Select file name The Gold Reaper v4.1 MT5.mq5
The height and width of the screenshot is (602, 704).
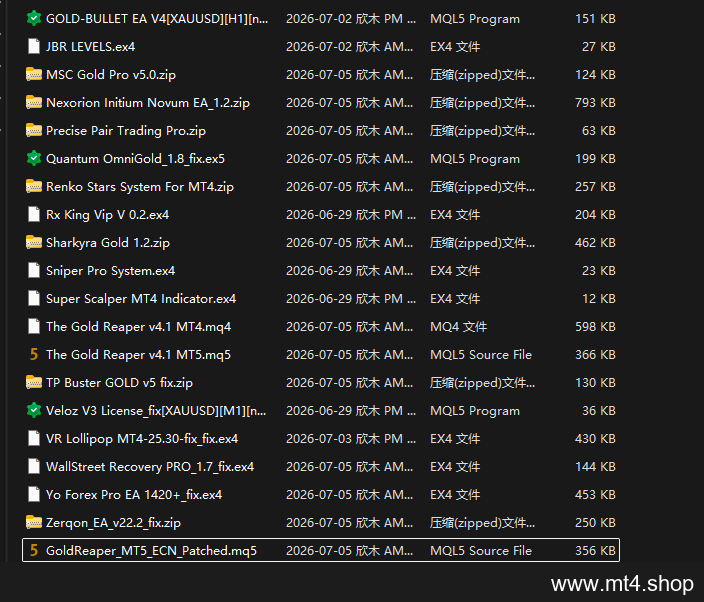click(138, 355)
